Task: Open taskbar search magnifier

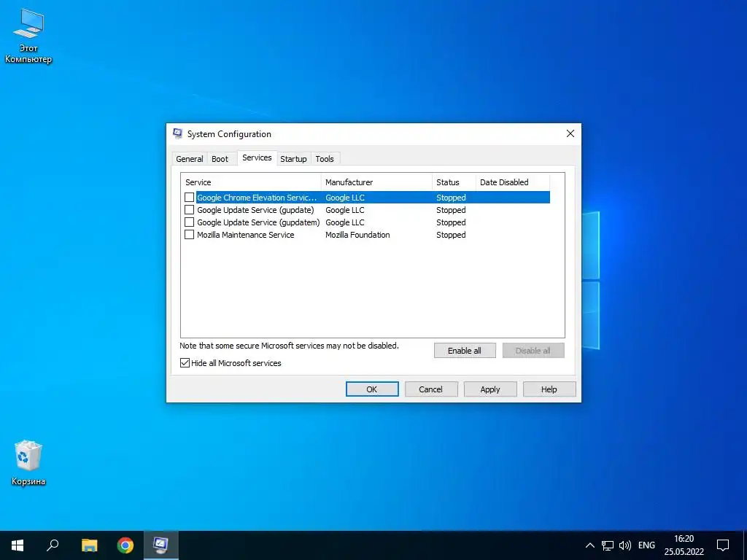Action: click(x=53, y=545)
